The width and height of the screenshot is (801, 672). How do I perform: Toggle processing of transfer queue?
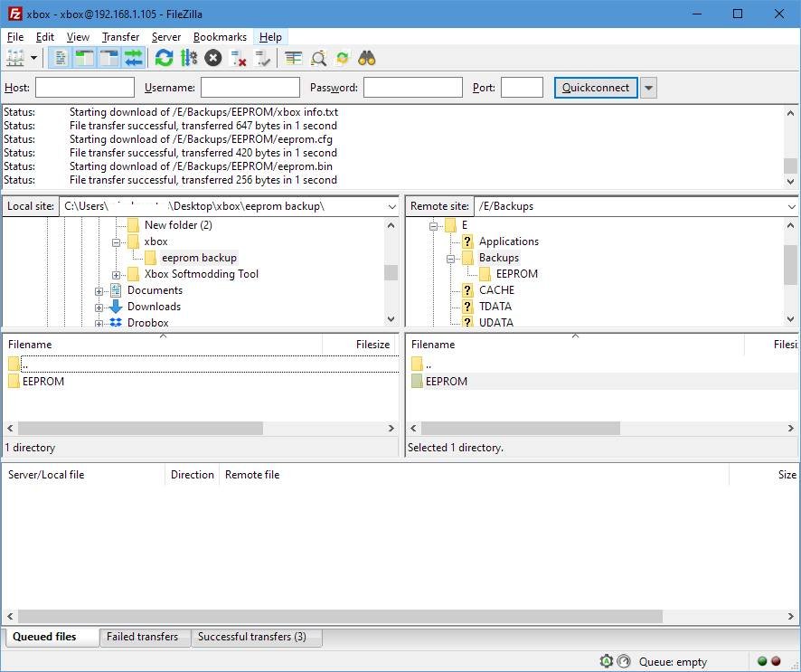[x=189, y=58]
